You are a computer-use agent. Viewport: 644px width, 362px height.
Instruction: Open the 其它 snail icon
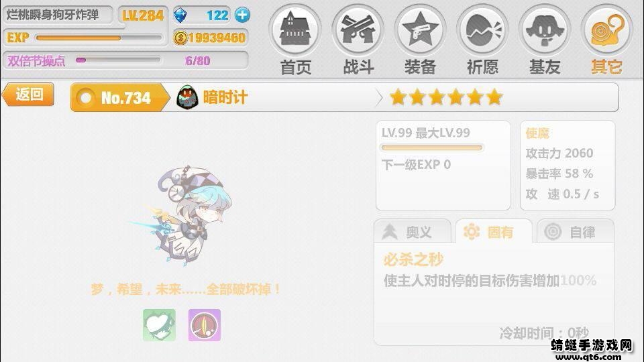tap(607, 29)
